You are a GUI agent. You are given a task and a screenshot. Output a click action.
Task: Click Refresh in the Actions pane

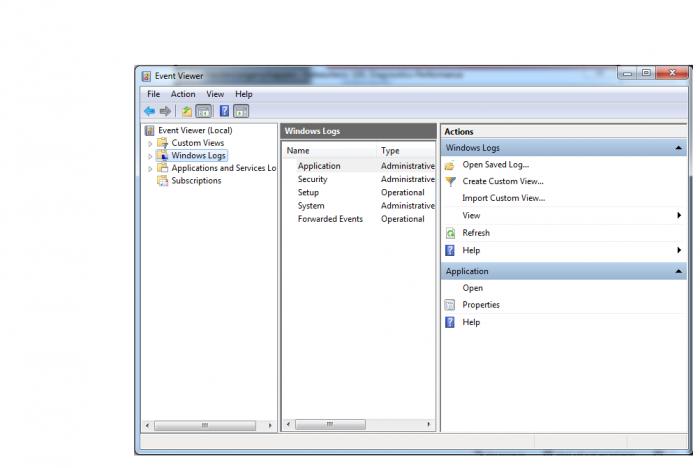click(476, 233)
